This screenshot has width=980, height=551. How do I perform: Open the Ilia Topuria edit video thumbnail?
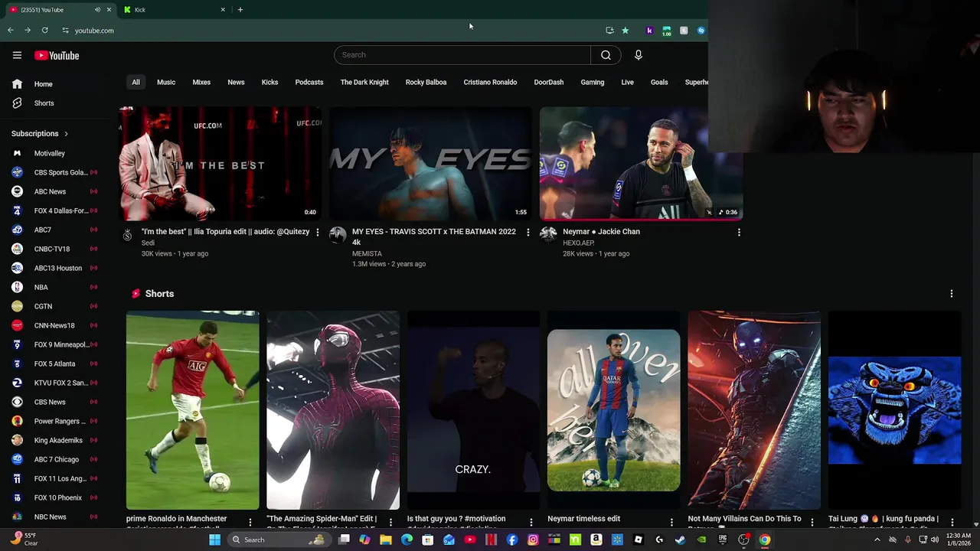click(x=220, y=163)
